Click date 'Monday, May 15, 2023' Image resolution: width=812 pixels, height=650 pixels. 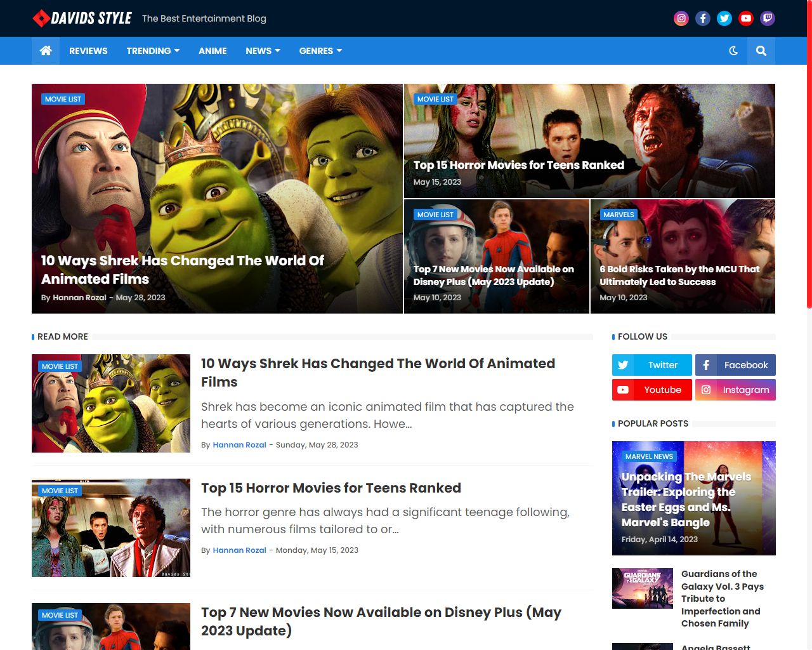tap(317, 550)
